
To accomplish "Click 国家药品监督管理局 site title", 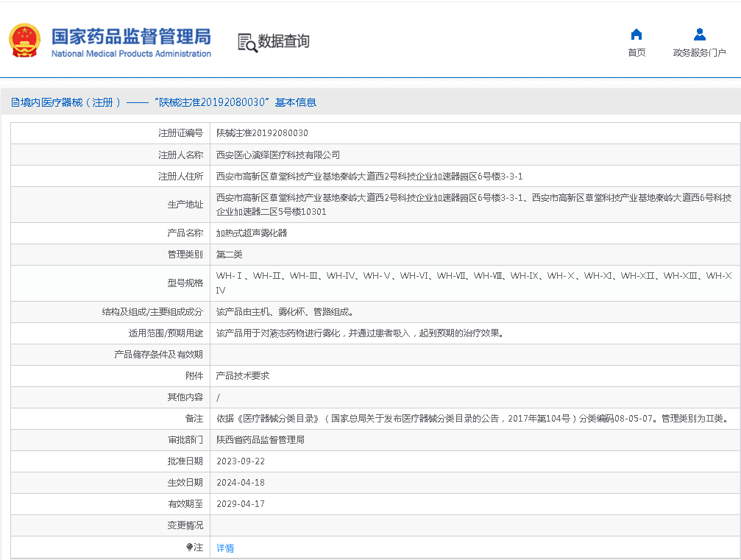I will pos(131,36).
